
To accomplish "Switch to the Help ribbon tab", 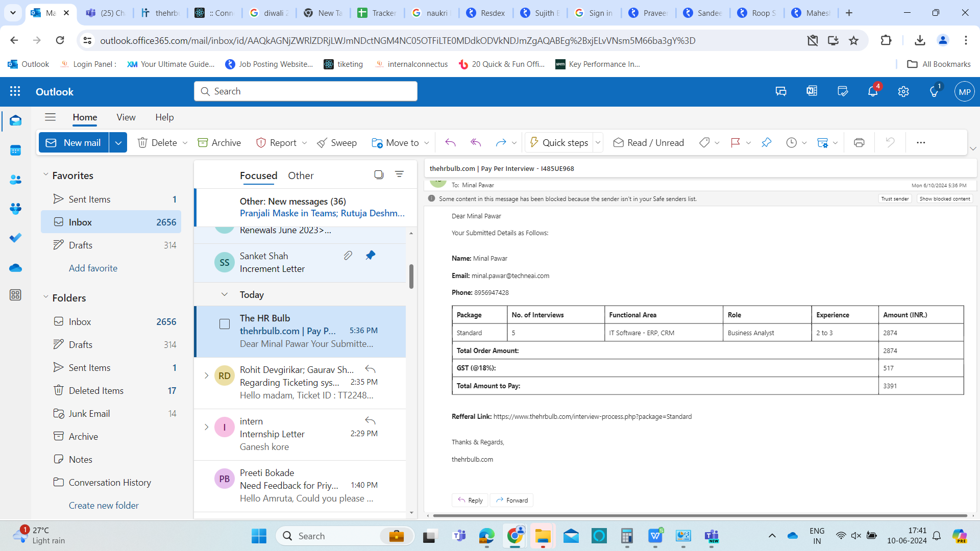I will [164, 117].
